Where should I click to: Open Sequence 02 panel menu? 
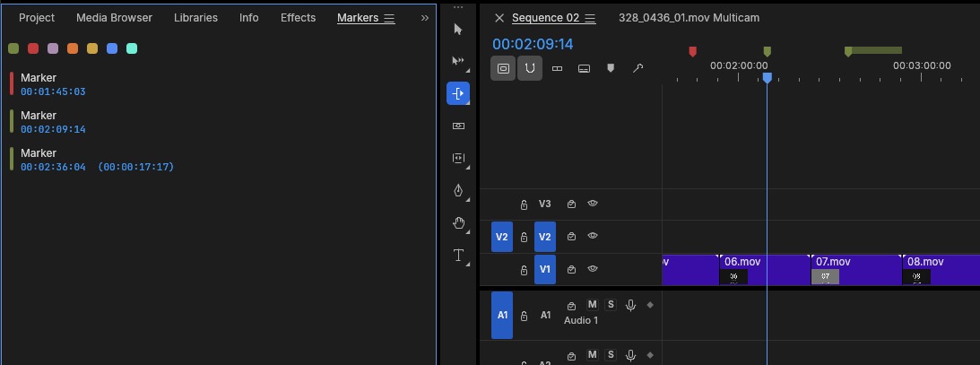pyautogui.click(x=591, y=18)
